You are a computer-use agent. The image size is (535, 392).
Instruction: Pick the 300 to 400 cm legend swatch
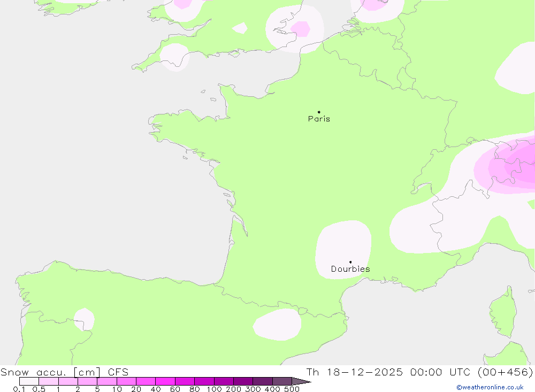[263, 381]
